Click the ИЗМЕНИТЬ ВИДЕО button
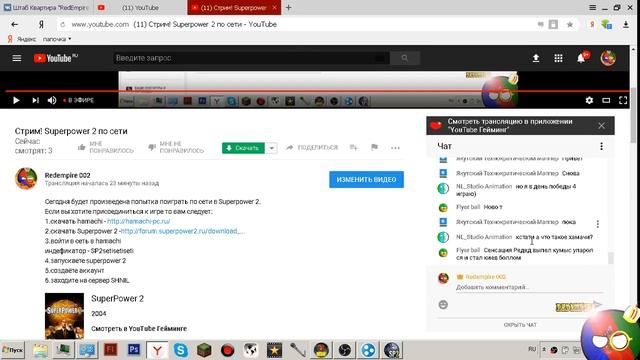Viewport: 640px width, 360px height. (367, 180)
